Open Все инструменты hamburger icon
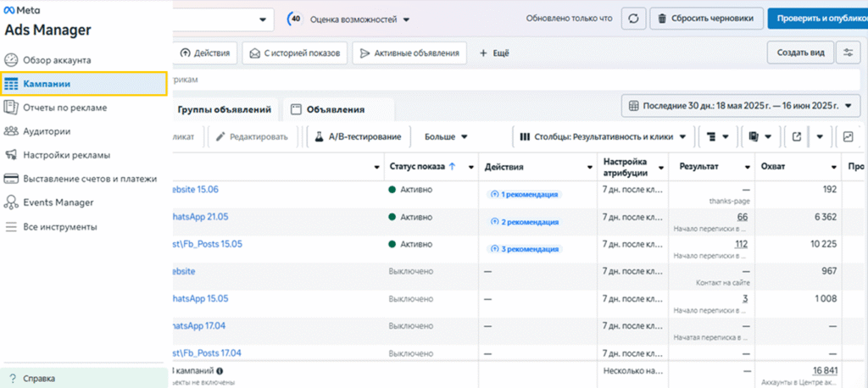This screenshot has height=388, width=868. [11, 227]
